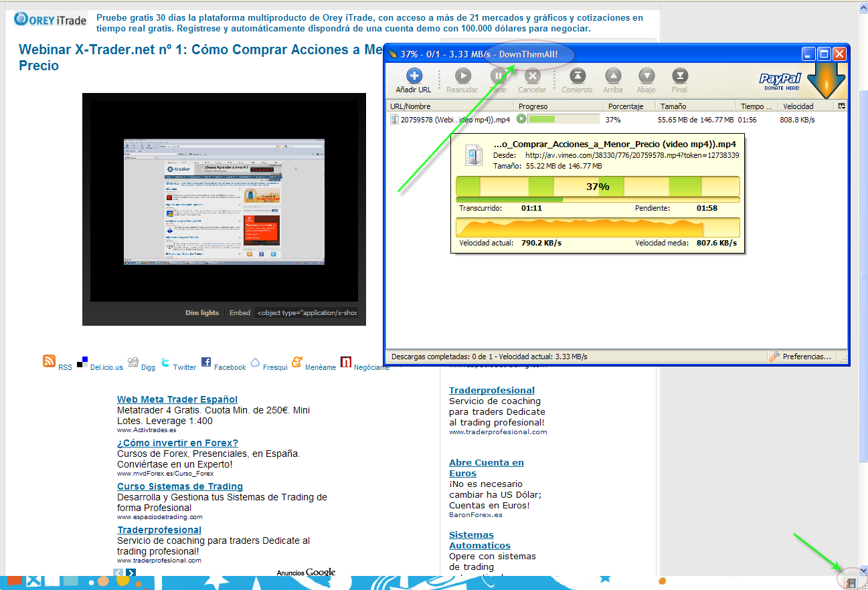The image size is (868, 590).
Task: Click the Negóciame red icon
Action: coord(346,362)
